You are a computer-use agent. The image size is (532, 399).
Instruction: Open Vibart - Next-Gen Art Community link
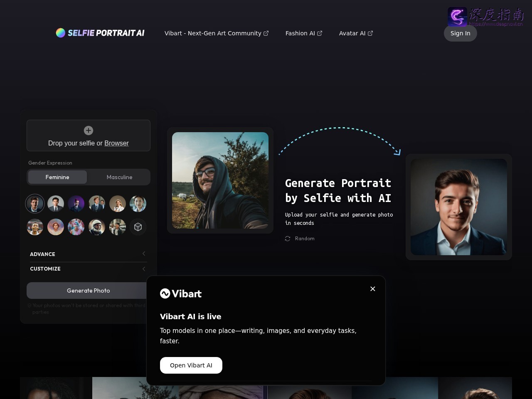pyautogui.click(x=217, y=33)
